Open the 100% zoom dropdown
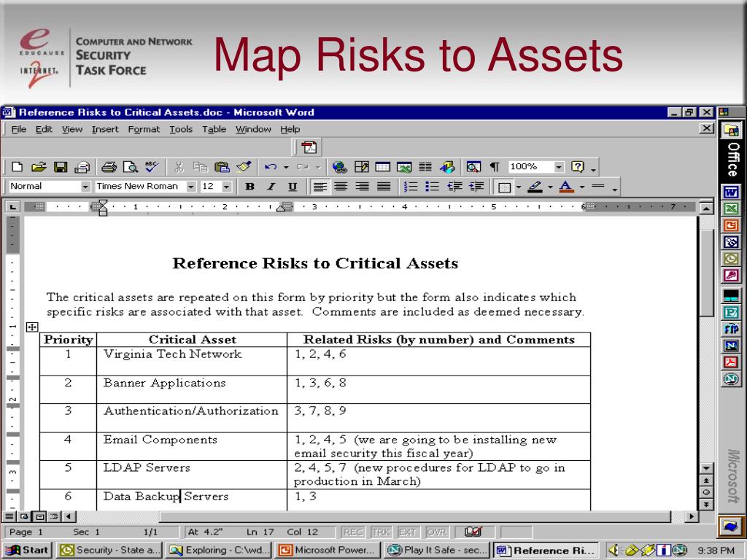The image size is (747, 560). (559, 167)
